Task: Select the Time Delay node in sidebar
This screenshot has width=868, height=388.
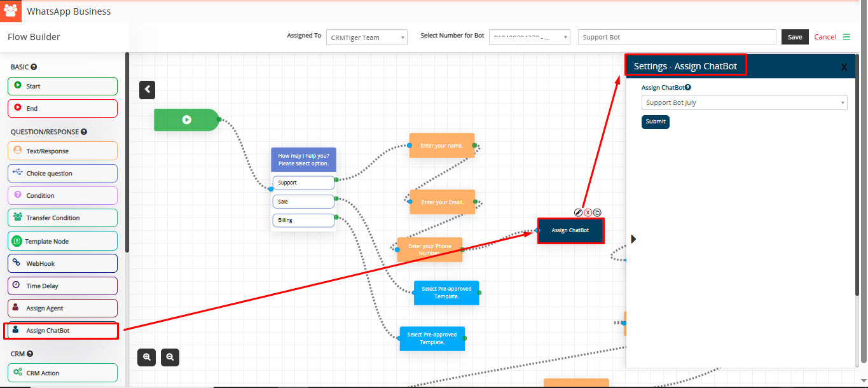Action: point(62,286)
